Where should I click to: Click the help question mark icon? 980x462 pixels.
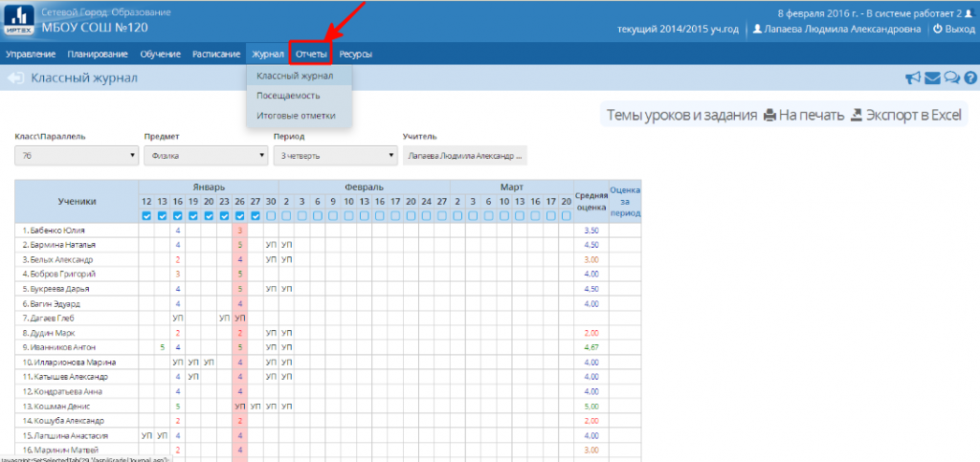(x=969, y=78)
